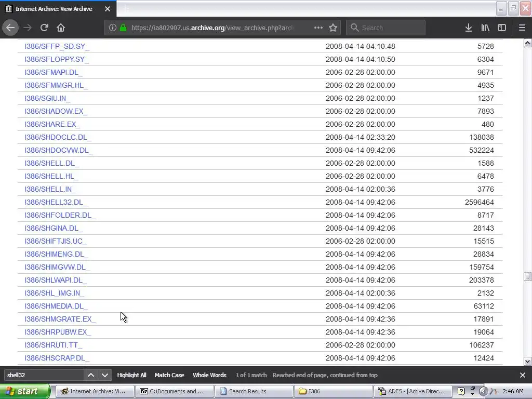
Task: Open the I386/SHIFTJIS.UC_ link
Action: click(56, 241)
